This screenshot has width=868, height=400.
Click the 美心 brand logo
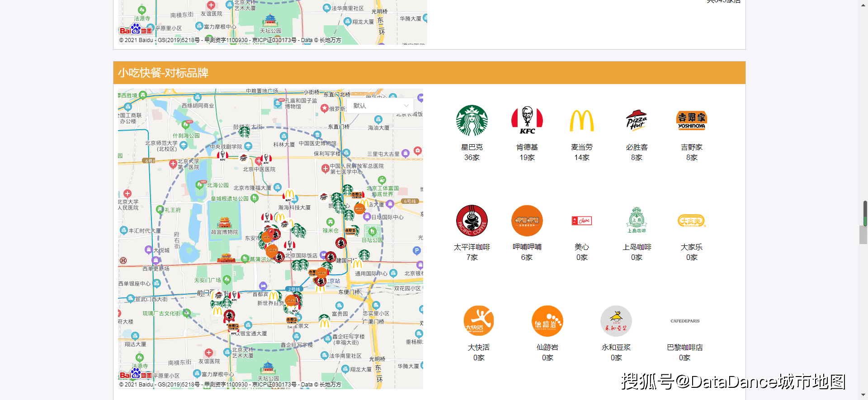coord(582,221)
